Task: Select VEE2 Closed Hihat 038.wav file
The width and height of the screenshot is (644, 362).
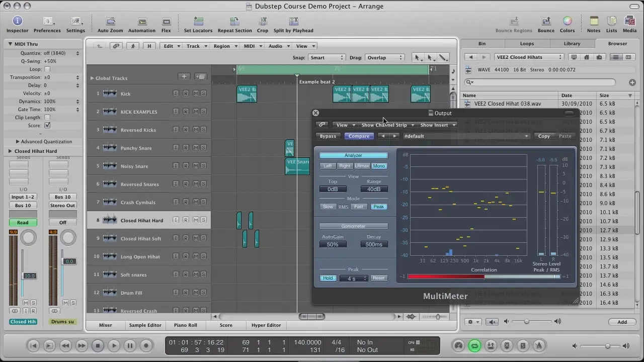Action: click(508, 104)
